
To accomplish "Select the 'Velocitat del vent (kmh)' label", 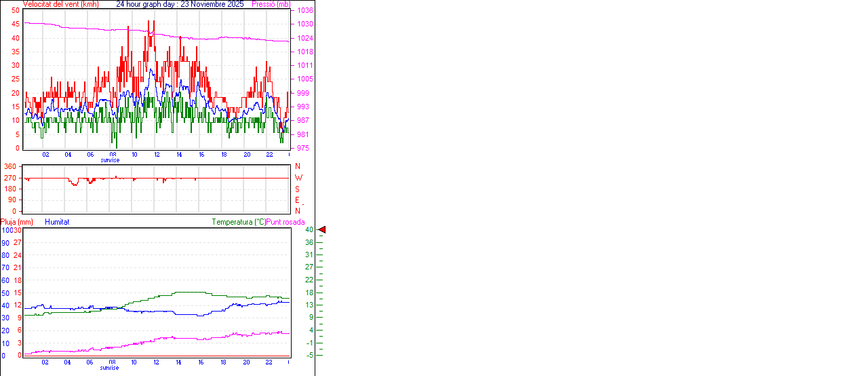I will click(x=60, y=4).
